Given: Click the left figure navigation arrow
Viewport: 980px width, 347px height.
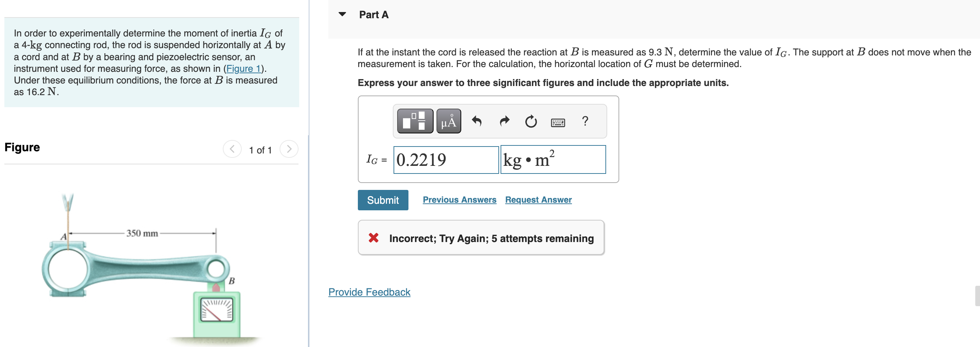Looking at the screenshot, I should point(233,149).
